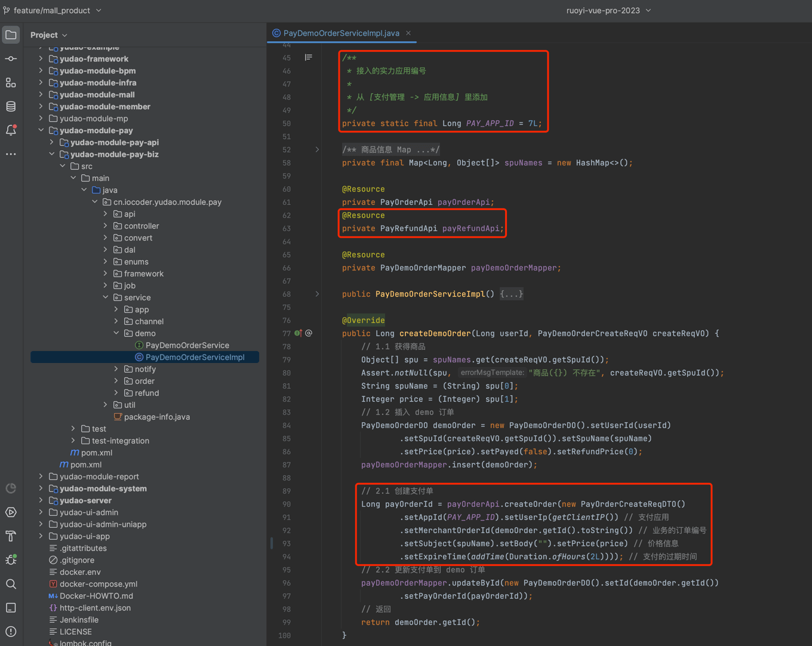This screenshot has width=812, height=646.
Task: Select the PayDemoOrderServiceImpl.java editor tab
Action: [x=340, y=33]
